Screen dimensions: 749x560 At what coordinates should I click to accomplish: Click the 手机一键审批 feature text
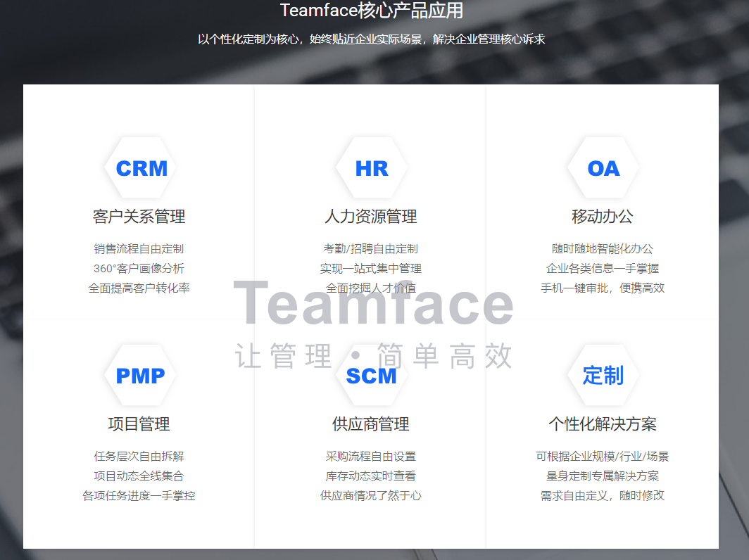click(603, 288)
